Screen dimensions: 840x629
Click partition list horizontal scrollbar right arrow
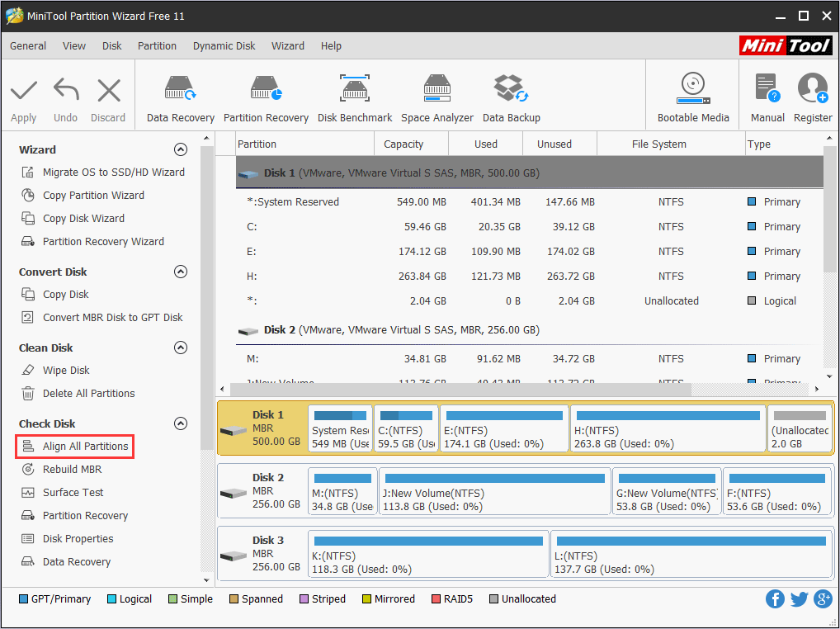pyautogui.click(x=817, y=389)
